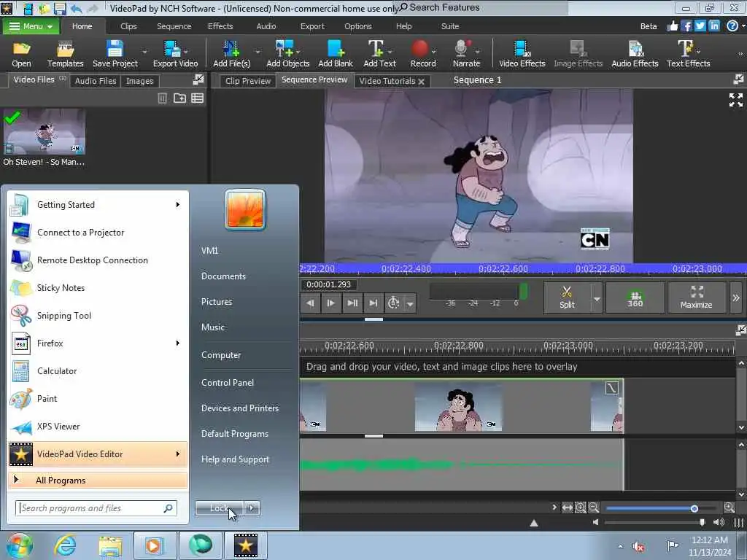Expand more preview tools chevron
Viewport: 747px width, 560px height.
(736, 297)
